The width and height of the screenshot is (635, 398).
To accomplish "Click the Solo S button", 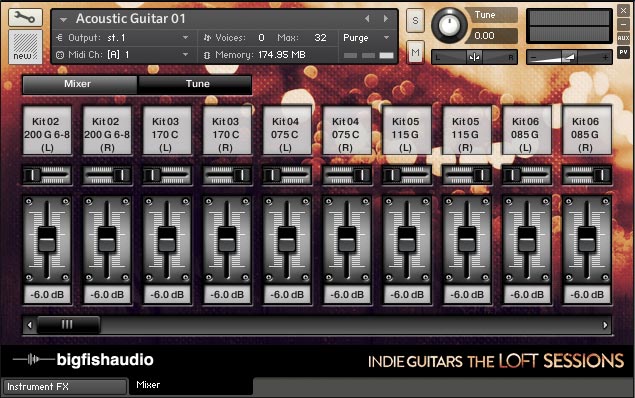I will tap(415, 20).
